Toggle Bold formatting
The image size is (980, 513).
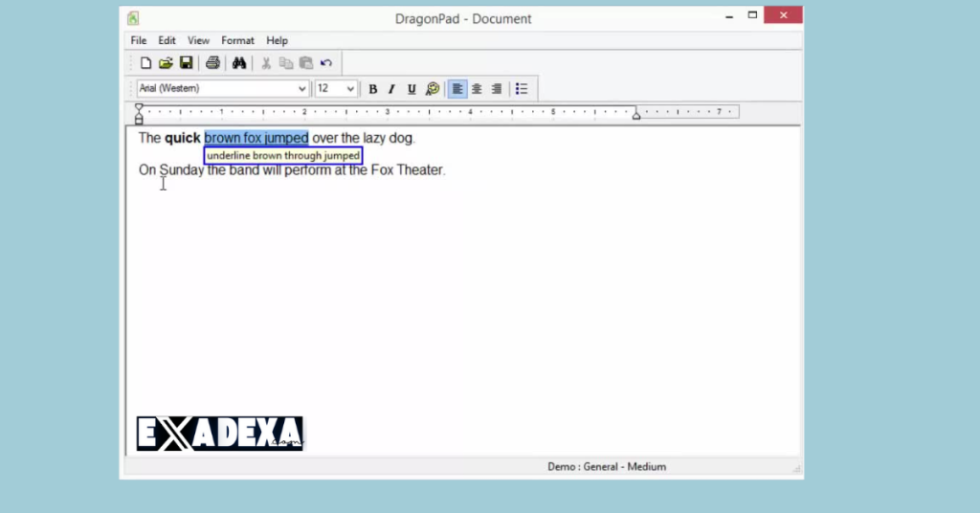click(x=373, y=89)
